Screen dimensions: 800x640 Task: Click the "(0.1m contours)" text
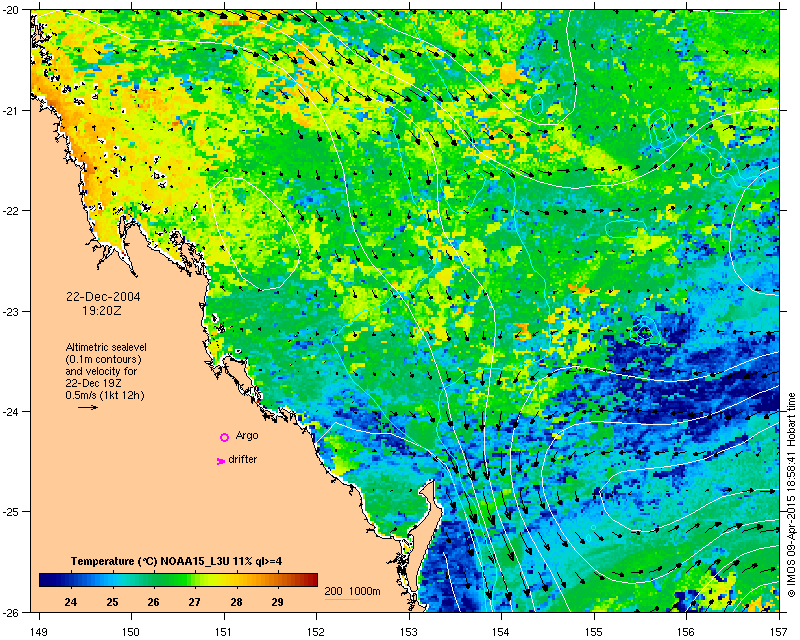104,359
